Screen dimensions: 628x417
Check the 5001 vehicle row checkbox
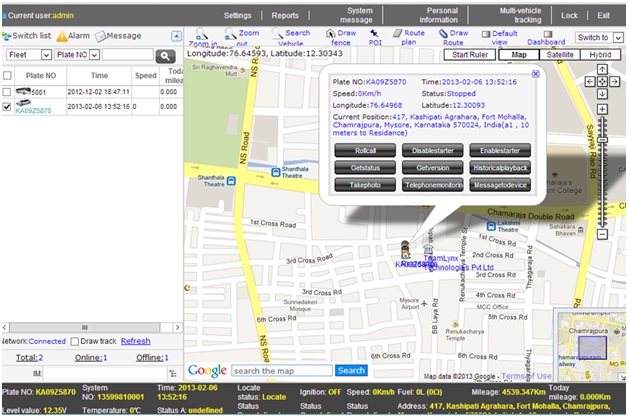[x=7, y=92]
